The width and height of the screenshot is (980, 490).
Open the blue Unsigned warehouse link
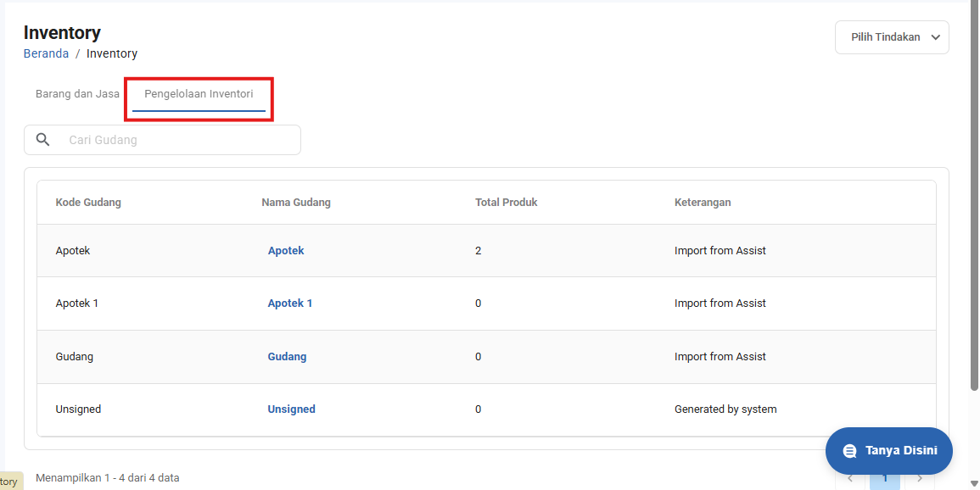pos(291,409)
